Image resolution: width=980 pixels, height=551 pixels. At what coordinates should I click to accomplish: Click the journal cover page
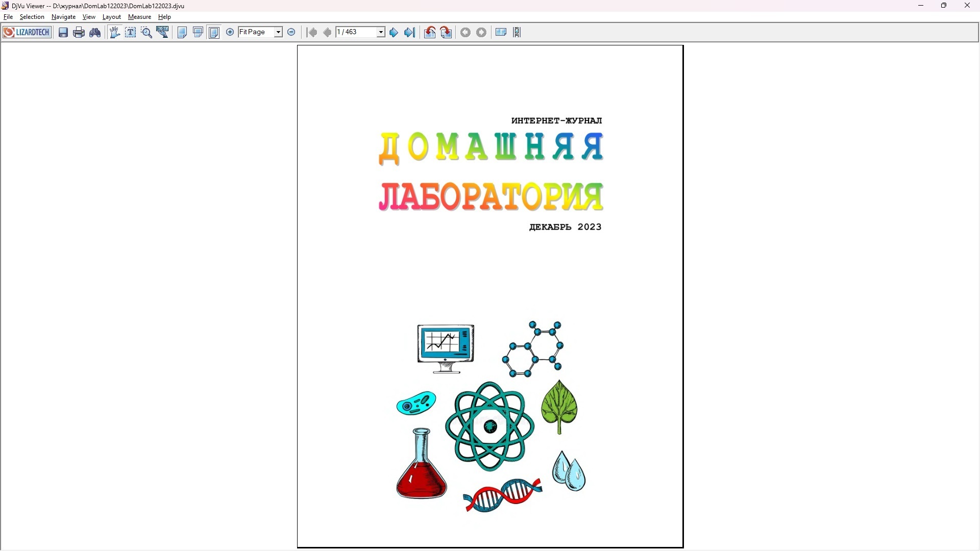(x=490, y=296)
